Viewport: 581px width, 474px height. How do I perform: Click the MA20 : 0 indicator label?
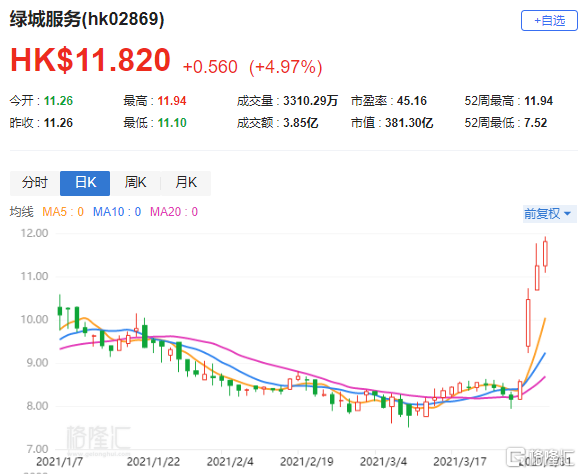point(174,212)
